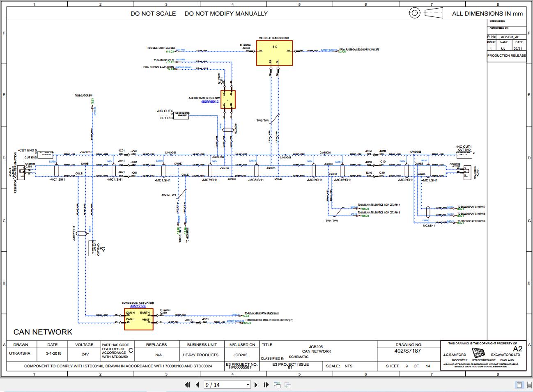Click the -MC5:SH1 label

pos(256,180)
